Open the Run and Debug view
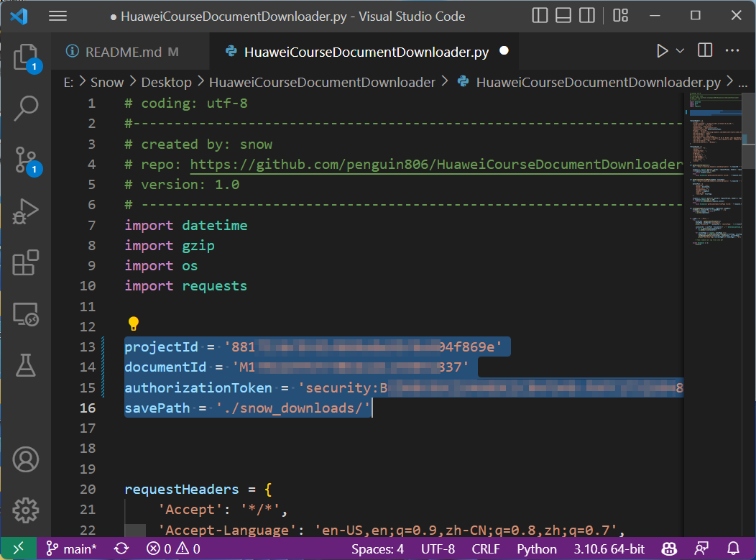The width and height of the screenshot is (756, 560). pyautogui.click(x=26, y=211)
